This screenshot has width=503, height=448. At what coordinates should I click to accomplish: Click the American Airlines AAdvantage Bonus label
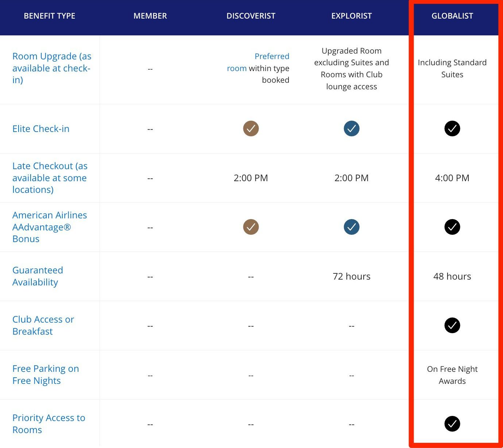[x=50, y=227]
